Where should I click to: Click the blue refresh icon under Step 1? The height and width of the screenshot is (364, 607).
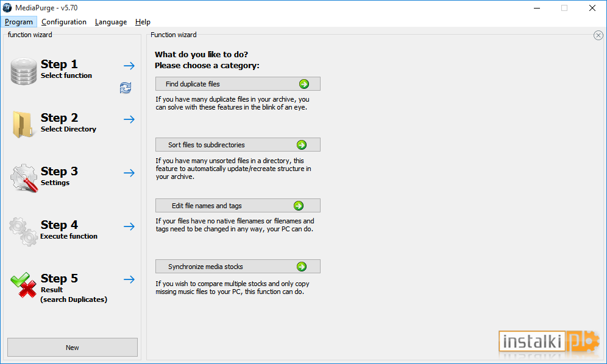pos(126,88)
